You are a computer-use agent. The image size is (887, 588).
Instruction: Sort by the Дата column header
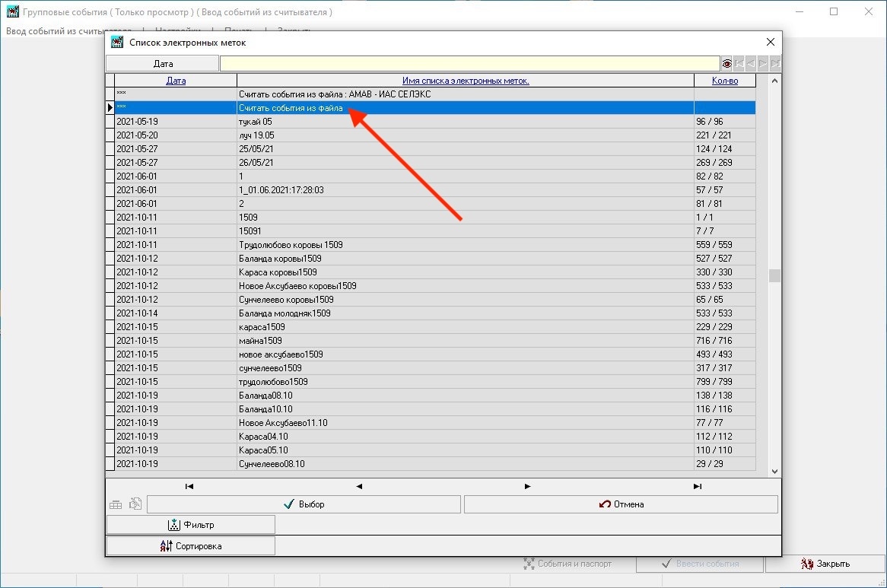coord(176,81)
